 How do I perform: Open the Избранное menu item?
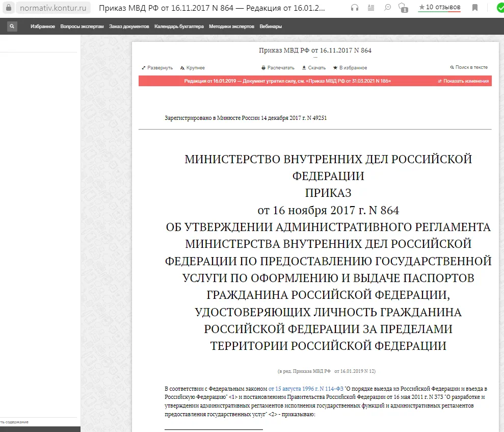(43, 27)
